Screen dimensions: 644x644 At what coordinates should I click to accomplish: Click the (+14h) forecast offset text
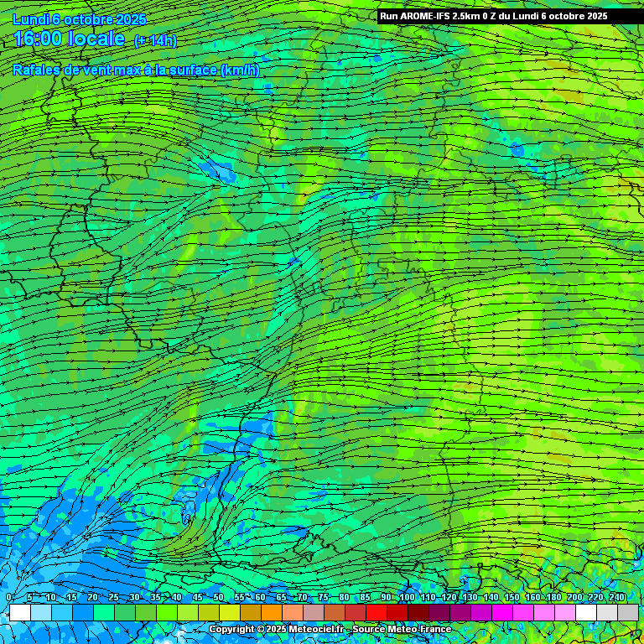155,41
